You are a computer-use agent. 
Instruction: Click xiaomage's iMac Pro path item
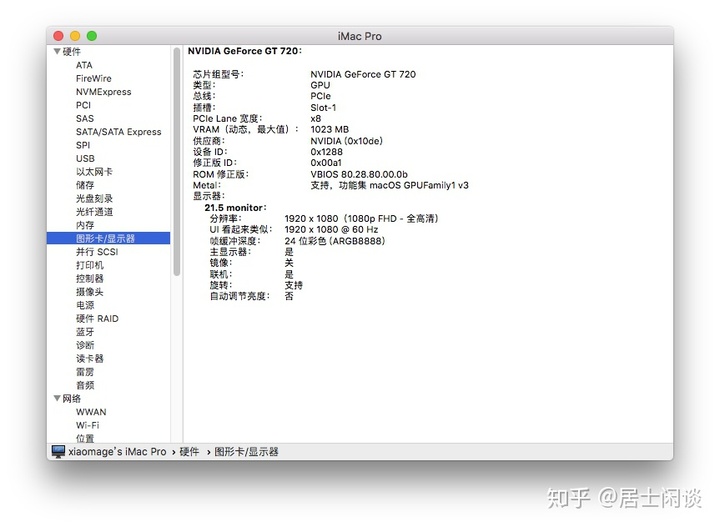click(x=117, y=452)
